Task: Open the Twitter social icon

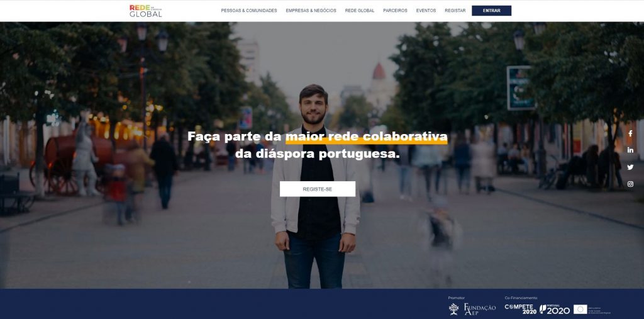Action: tap(630, 167)
